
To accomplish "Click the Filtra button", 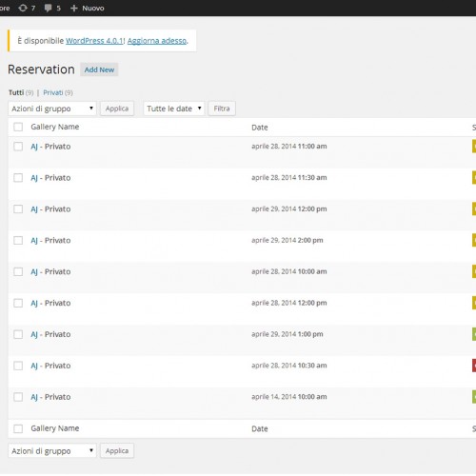I will click(222, 109).
